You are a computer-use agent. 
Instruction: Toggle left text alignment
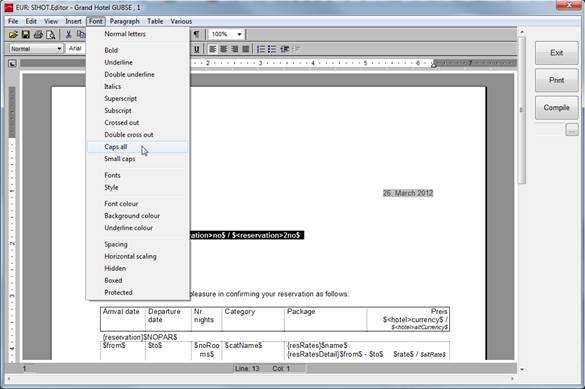click(x=212, y=49)
